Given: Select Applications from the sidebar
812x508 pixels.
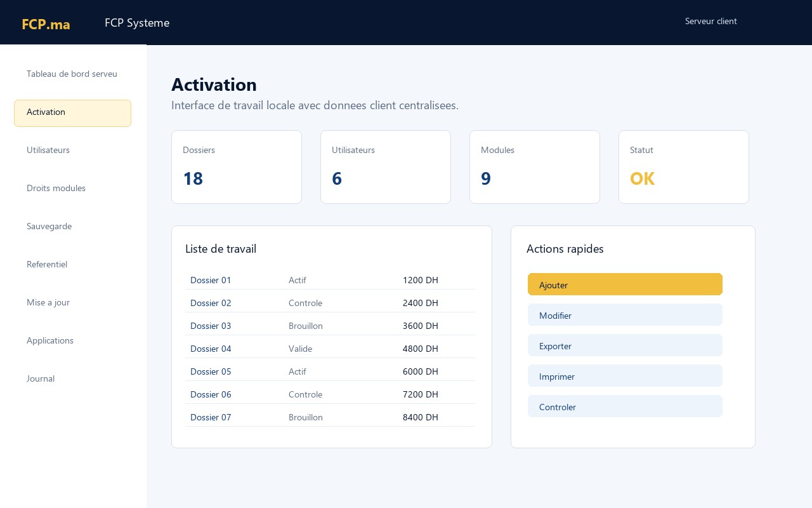Looking at the screenshot, I should (x=72, y=341).
